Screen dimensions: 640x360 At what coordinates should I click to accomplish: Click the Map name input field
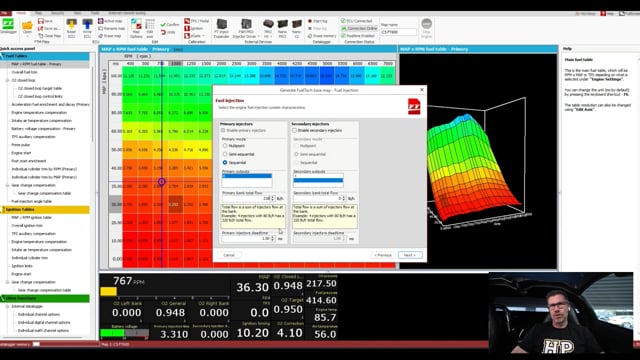tap(398, 32)
